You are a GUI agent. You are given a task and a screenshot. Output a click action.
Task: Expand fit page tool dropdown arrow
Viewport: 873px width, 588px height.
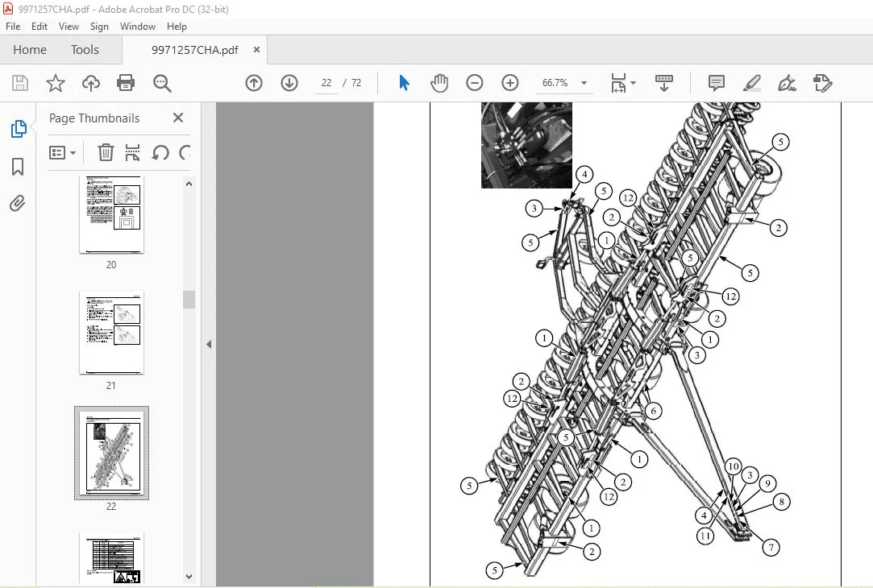[x=633, y=83]
